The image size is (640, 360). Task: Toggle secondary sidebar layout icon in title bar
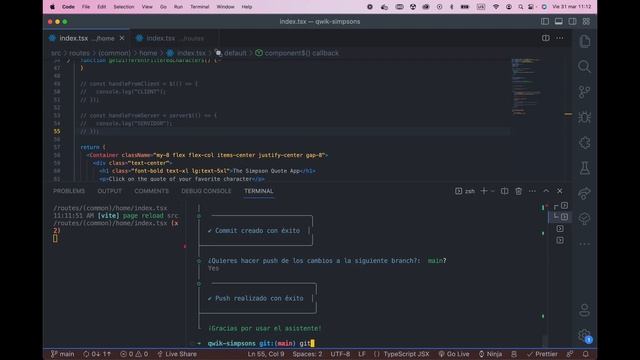click(573, 22)
